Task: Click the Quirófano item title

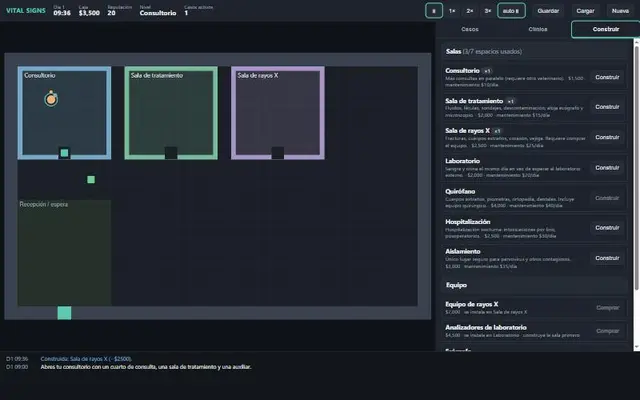Action: (x=460, y=191)
